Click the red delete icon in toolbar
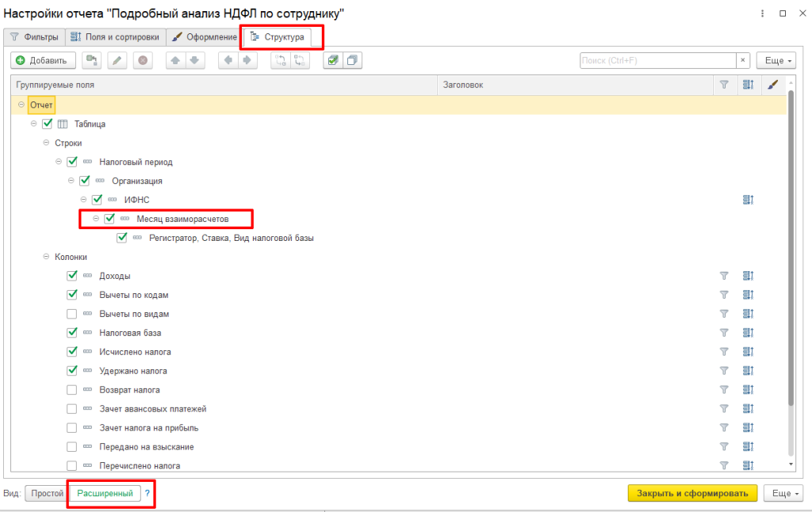Viewport: 812px width, 512px height. coord(142,60)
